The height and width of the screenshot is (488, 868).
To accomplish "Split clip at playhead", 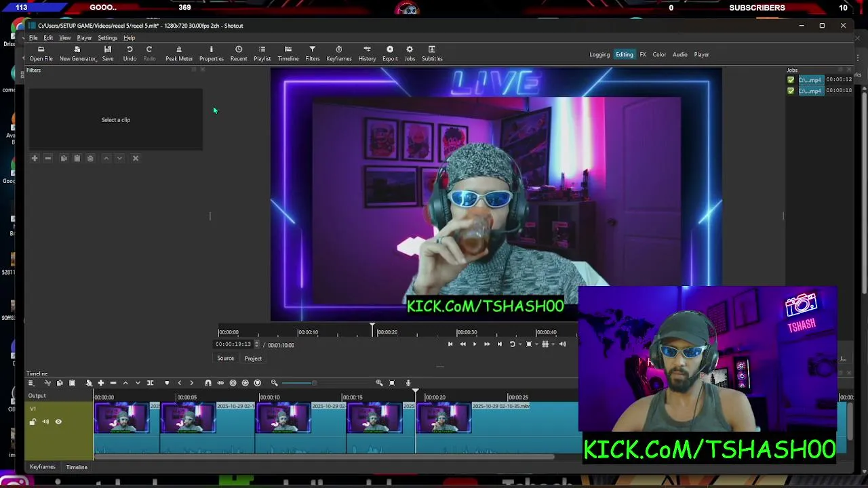I will (x=150, y=383).
